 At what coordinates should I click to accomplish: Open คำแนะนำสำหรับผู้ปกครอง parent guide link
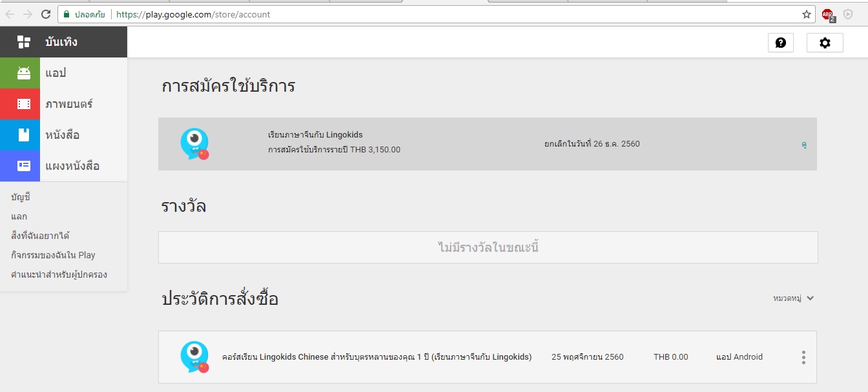(x=59, y=274)
